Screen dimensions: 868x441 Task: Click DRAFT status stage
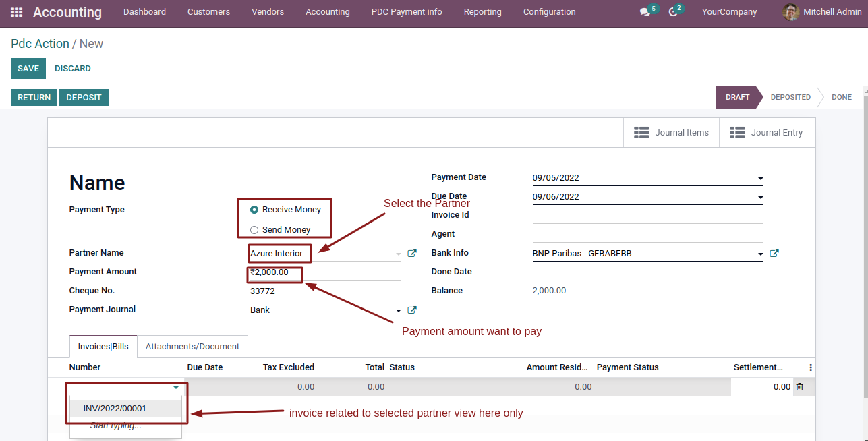(737, 97)
